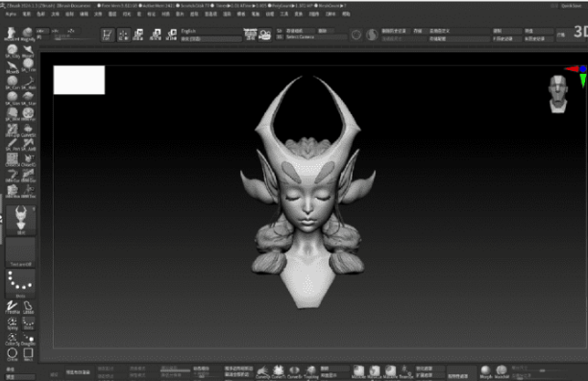The height and width of the screenshot is (381, 588).
Task: Click the camera view head gizmo
Action: click(557, 94)
